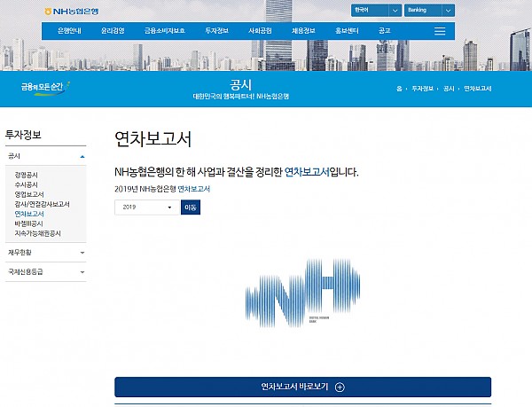Click the 연차보고서 page title

153,139
